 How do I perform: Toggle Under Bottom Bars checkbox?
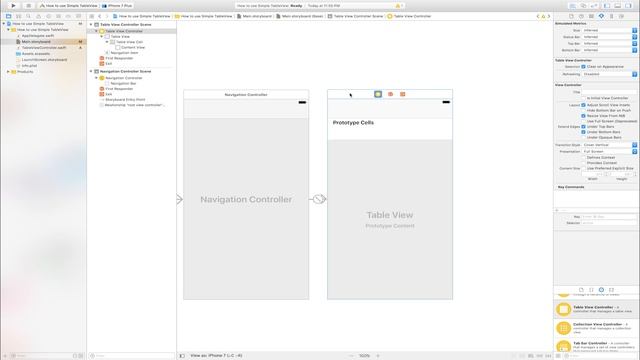583,132
